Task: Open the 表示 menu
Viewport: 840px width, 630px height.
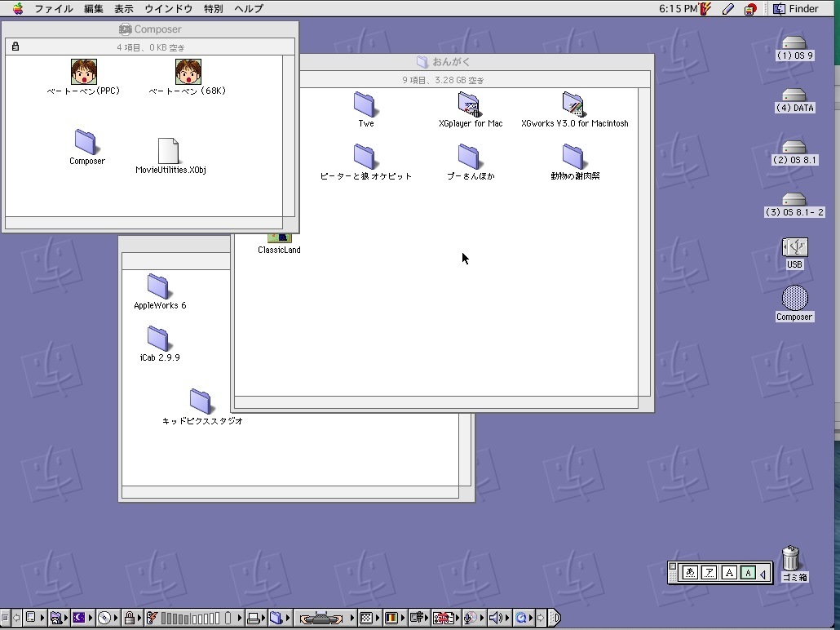Action: point(124,9)
